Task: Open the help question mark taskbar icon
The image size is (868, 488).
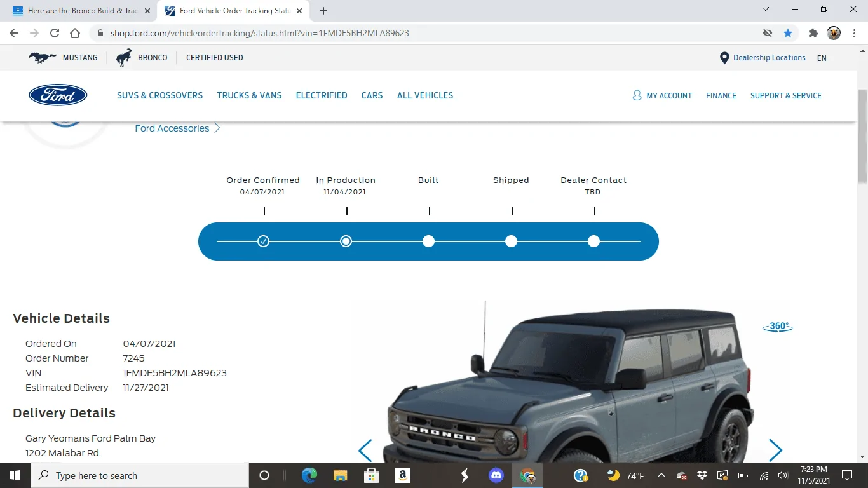Action: 580,475
